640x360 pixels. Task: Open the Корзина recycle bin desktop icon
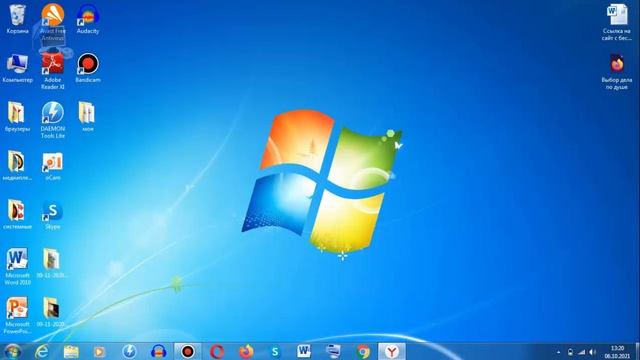(17, 19)
